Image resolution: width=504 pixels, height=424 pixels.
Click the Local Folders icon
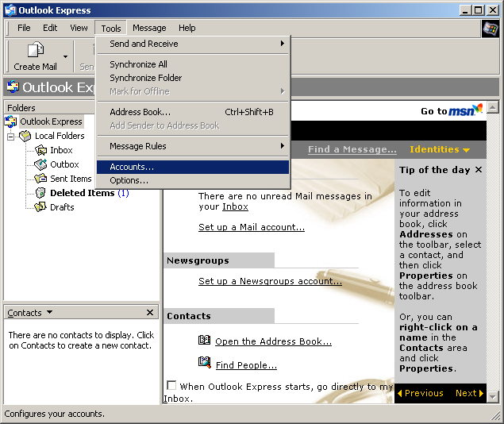[25, 136]
